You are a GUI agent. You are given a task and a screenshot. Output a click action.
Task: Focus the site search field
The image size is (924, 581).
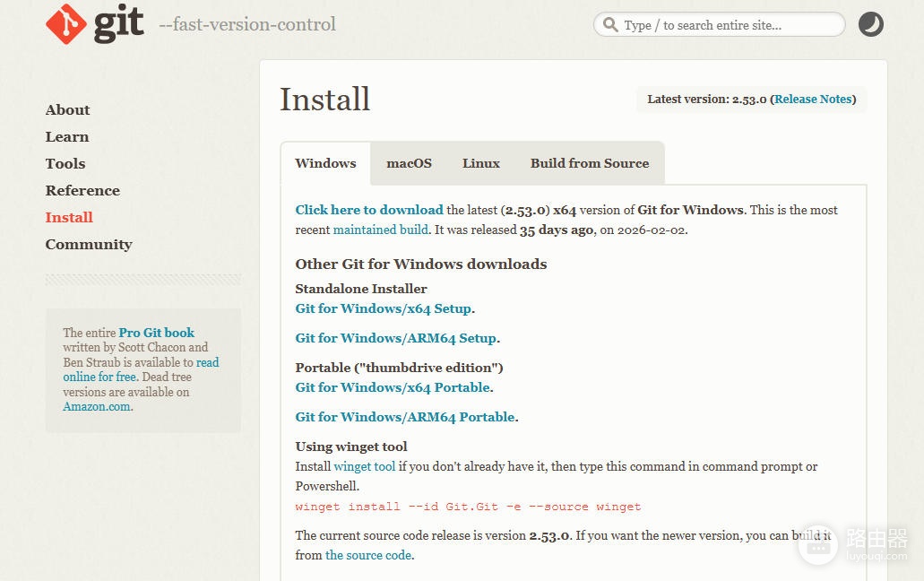click(719, 25)
